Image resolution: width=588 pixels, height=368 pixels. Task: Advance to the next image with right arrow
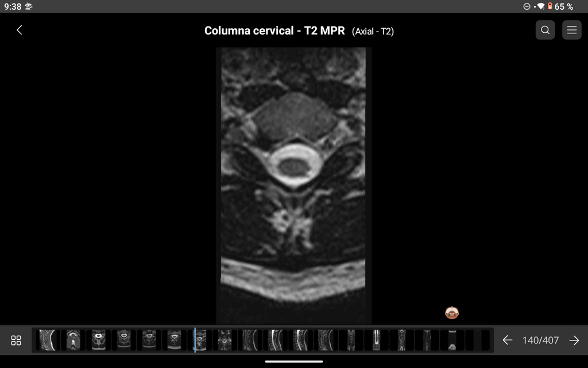[574, 340]
